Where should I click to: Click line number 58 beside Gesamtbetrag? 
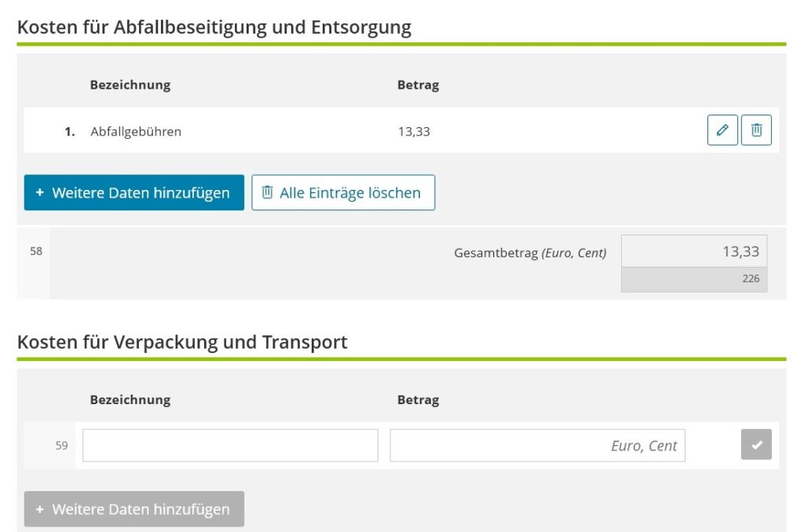click(36, 252)
